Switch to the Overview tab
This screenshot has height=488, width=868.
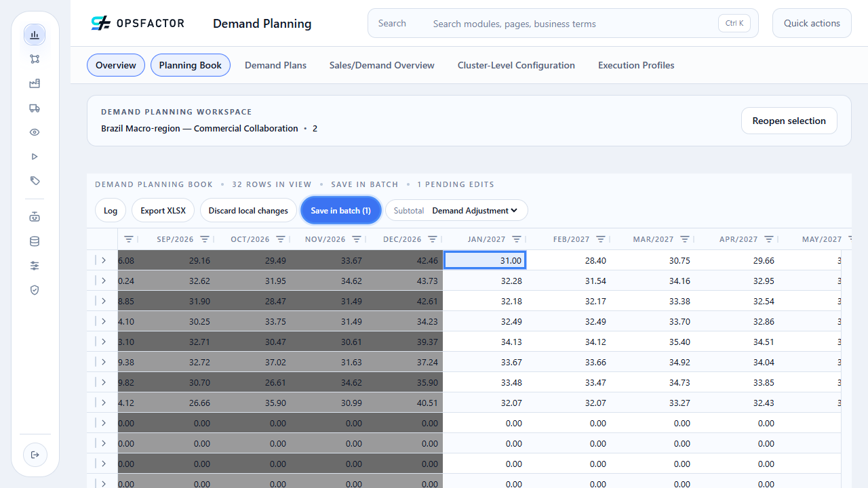point(116,65)
